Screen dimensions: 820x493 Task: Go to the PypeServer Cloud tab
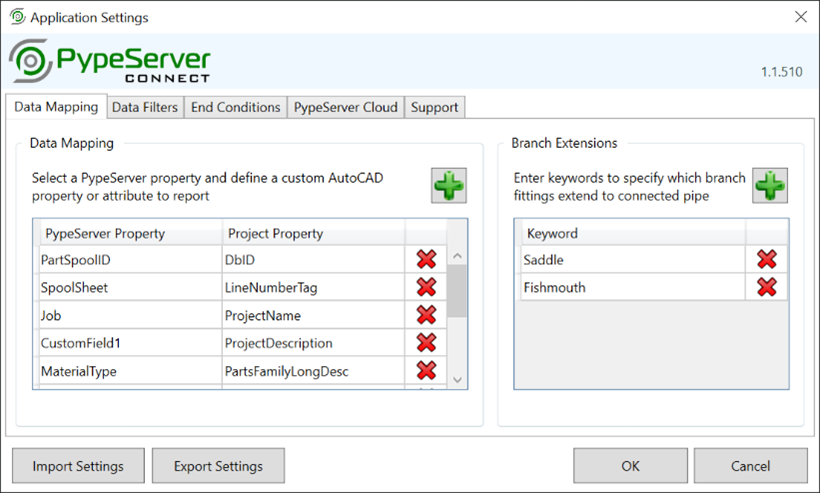tap(346, 107)
